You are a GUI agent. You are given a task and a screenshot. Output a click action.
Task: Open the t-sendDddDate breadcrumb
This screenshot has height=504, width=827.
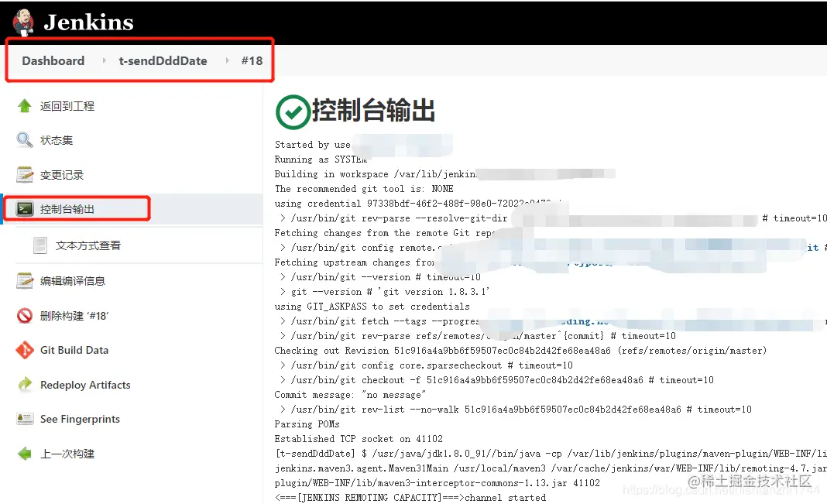tap(163, 60)
